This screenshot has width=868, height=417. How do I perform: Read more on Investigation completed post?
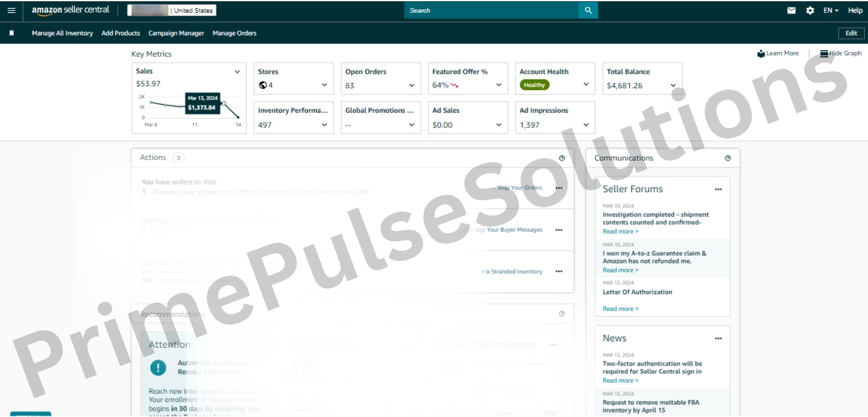[621, 232]
